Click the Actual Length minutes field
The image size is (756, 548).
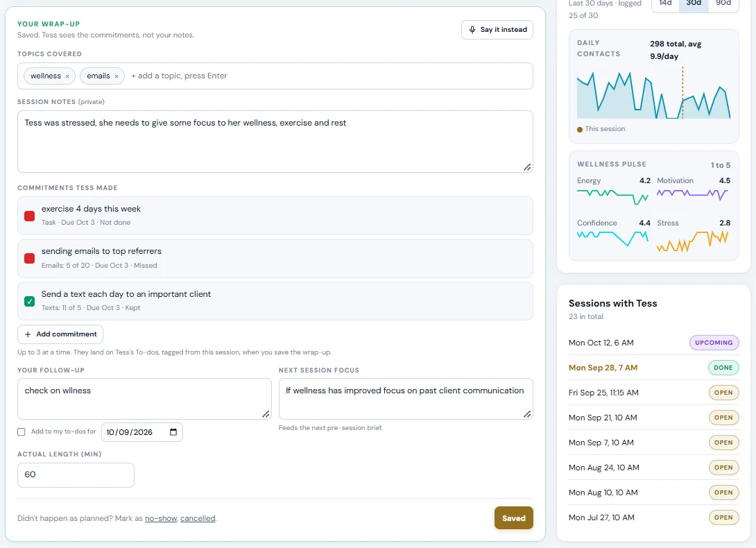[76, 475]
